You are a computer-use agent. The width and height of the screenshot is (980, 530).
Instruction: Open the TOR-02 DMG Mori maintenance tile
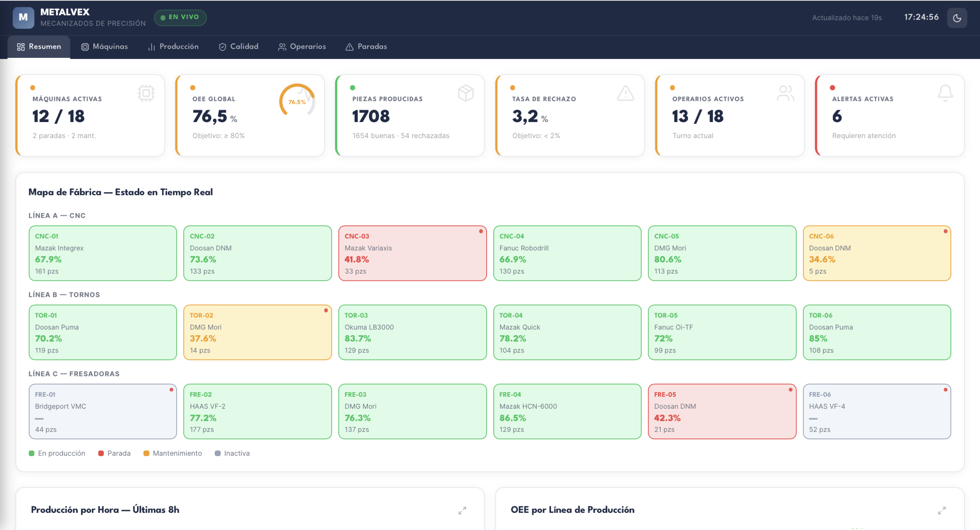point(257,332)
